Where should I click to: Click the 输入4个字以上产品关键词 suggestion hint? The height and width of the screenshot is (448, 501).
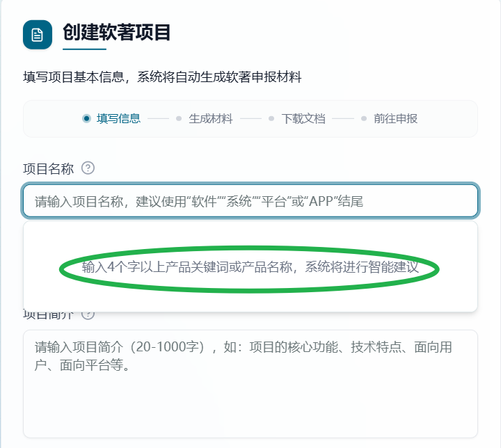tap(250, 267)
